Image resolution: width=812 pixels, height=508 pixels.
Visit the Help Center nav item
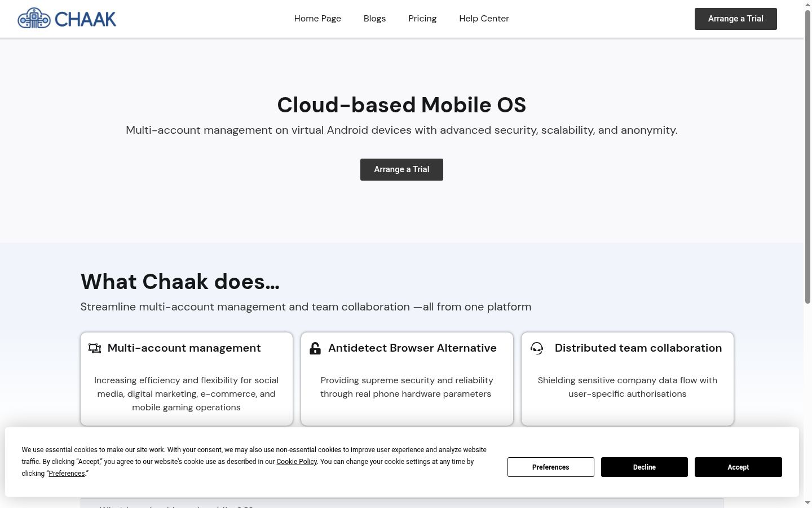click(x=484, y=19)
